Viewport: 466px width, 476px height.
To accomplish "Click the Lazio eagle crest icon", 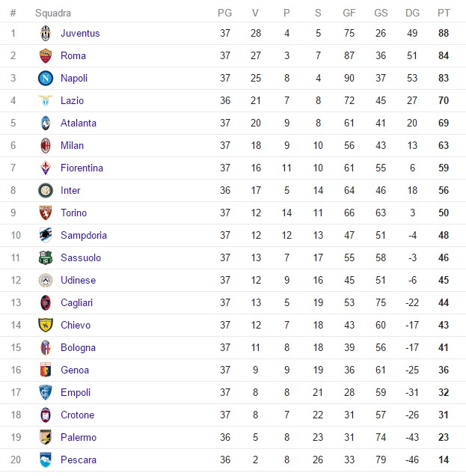I will coord(46,100).
